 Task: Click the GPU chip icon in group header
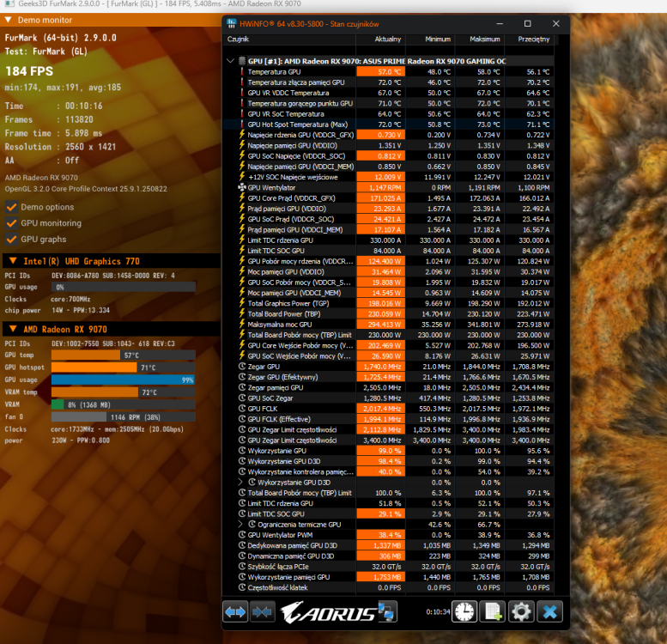click(x=242, y=61)
